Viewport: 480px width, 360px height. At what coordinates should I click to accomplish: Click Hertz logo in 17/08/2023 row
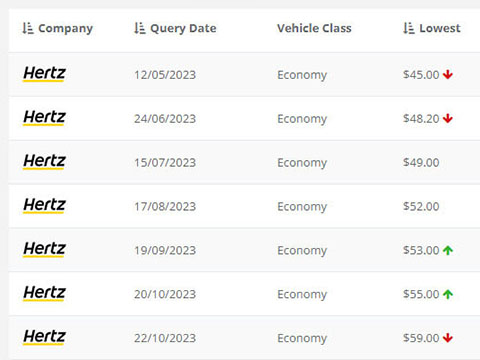pos(44,205)
